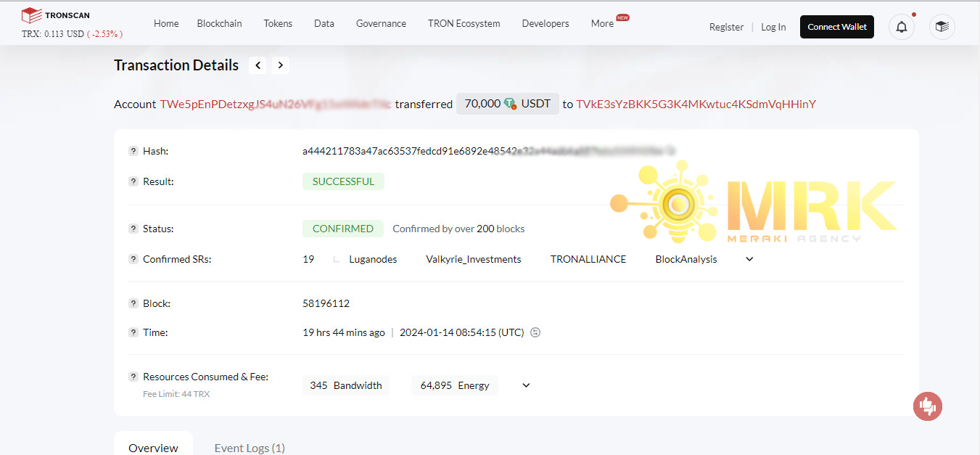The image size is (980, 455).
Task: Open the TRONALLIANCE SR link
Action: 588,259
